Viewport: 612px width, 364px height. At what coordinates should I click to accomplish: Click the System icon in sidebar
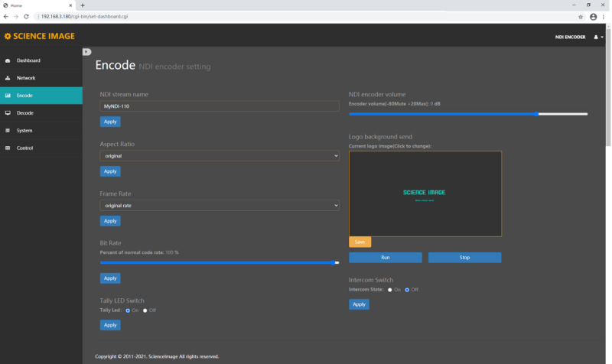(x=8, y=131)
